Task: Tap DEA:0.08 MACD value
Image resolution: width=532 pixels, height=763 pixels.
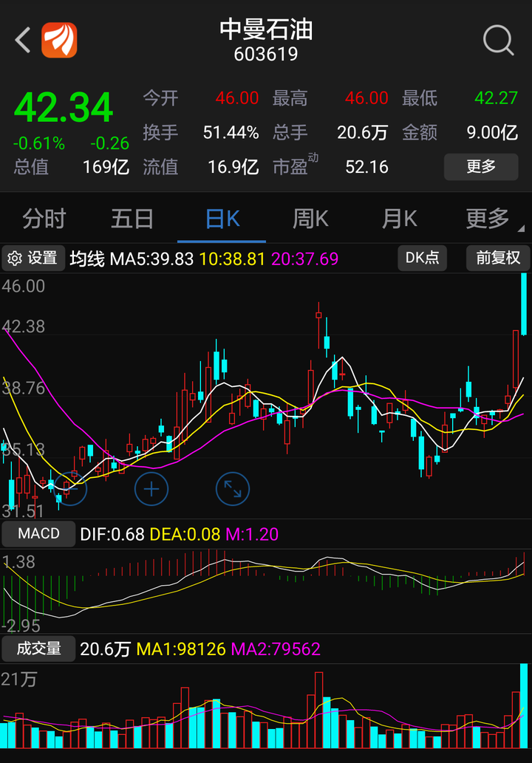Action: click(185, 534)
